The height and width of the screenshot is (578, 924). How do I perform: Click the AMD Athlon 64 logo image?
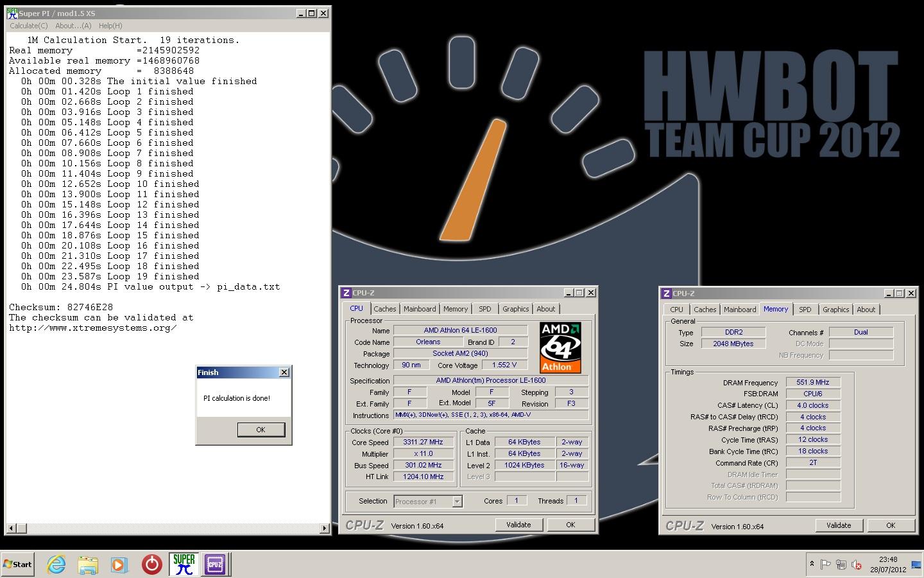pos(560,347)
